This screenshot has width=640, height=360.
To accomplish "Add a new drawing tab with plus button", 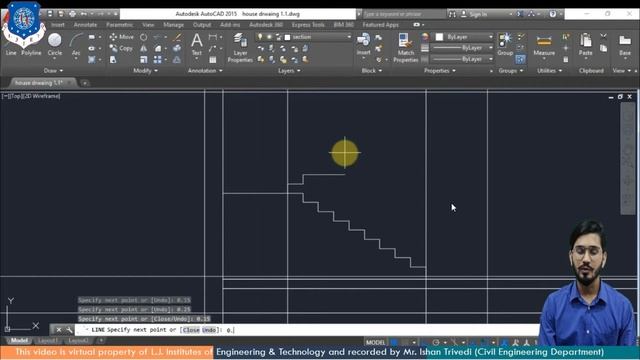I will pyautogui.click(x=85, y=83).
